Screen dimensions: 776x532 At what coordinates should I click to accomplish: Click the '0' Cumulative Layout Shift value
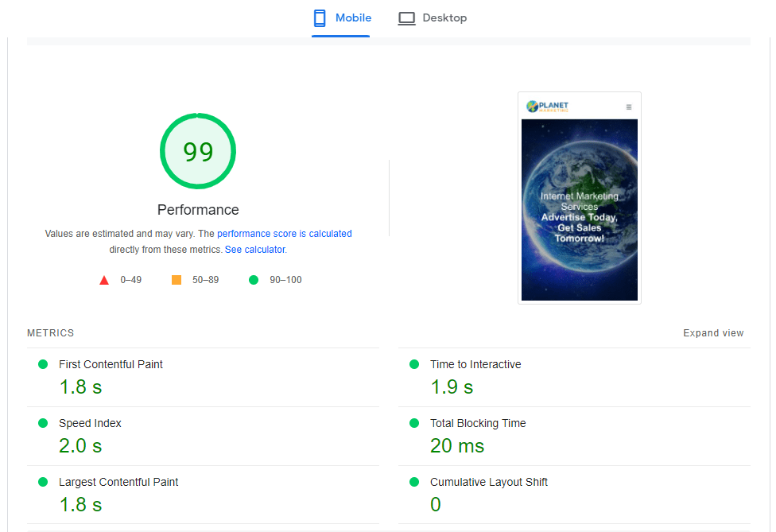click(436, 505)
